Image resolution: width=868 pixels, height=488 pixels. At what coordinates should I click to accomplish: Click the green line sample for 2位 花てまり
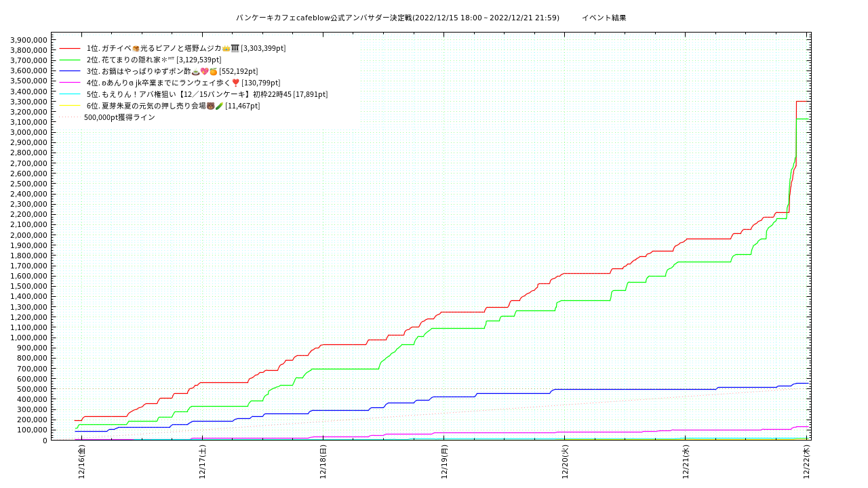point(70,60)
